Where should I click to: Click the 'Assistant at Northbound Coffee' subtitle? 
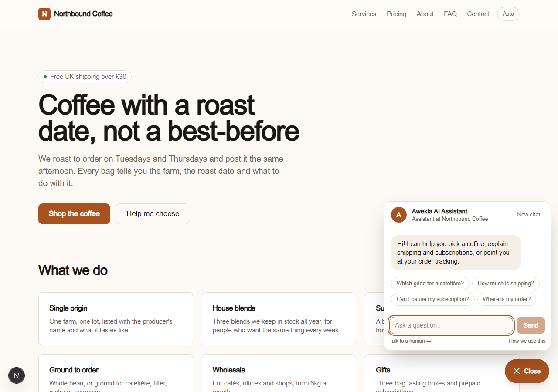click(x=450, y=219)
